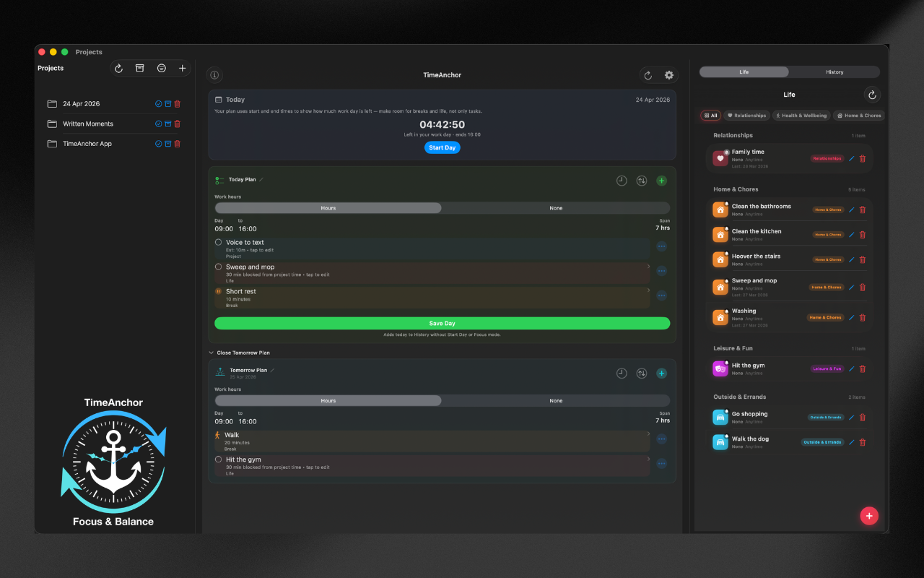The image size is (924, 578).
Task: Open the archive box in the Projects toolbar
Action: (140, 68)
